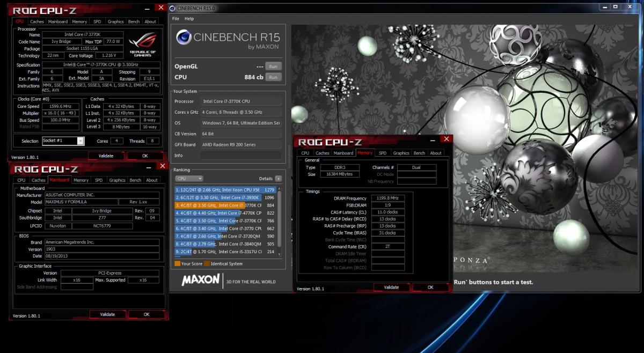Click the Cinebench R15 sphere logo icon
The width and height of the screenshot is (644, 353).
[185, 38]
